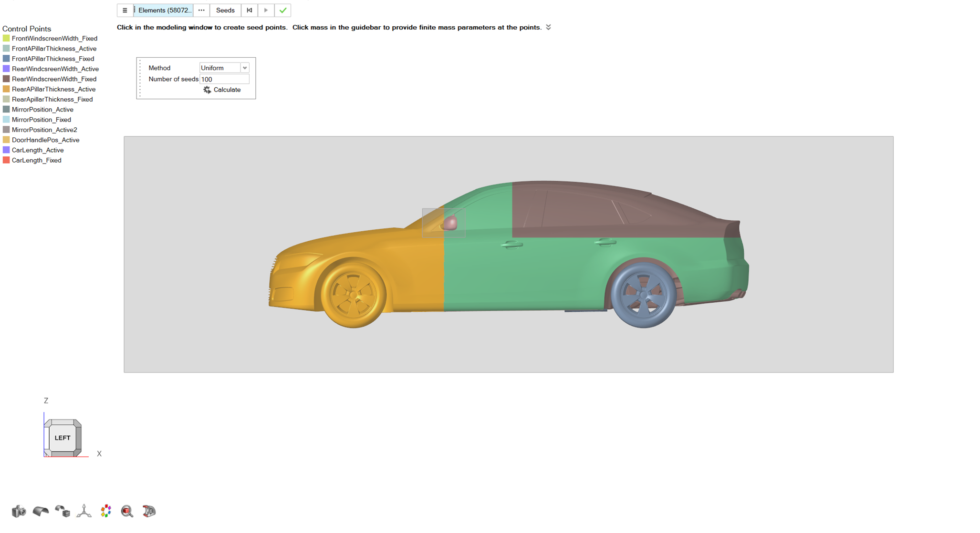Click the LEFT face of view cube

(63, 438)
